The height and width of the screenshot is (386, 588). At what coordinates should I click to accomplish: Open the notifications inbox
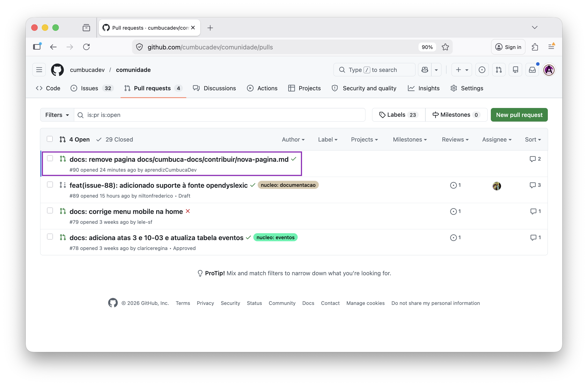click(532, 70)
